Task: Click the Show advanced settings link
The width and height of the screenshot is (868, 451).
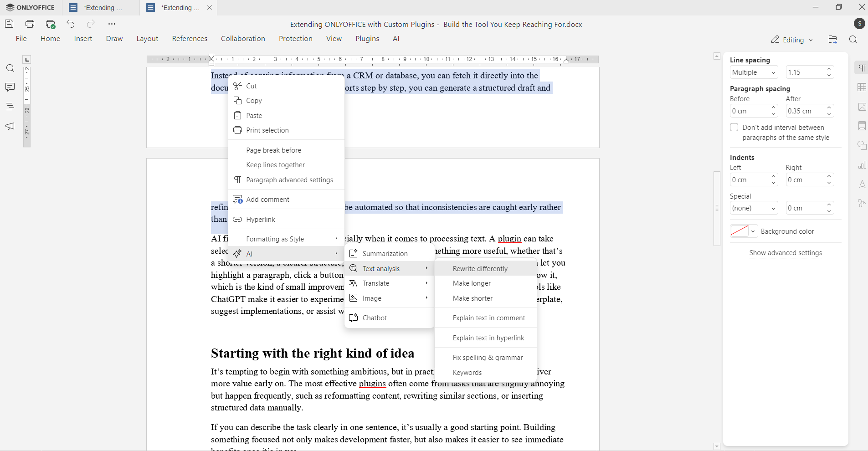Action: point(786,253)
